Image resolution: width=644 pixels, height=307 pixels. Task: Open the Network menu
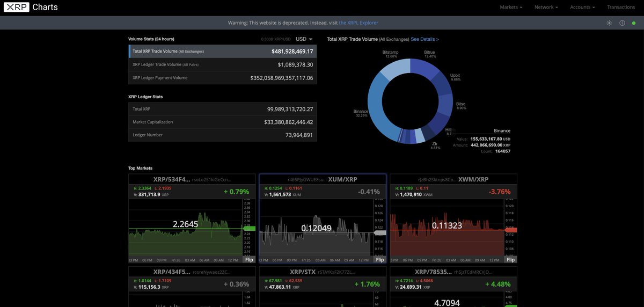(546, 8)
